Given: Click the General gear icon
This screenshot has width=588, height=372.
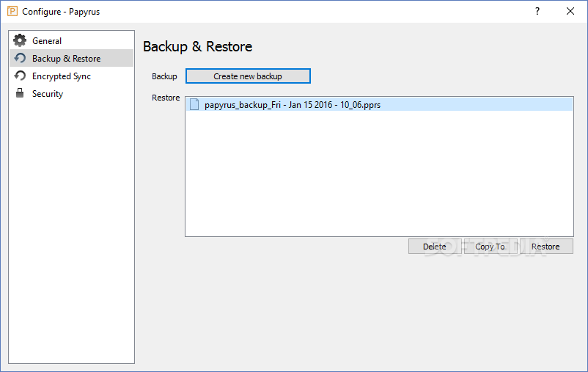Looking at the screenshot, I should tap(20, 40).
